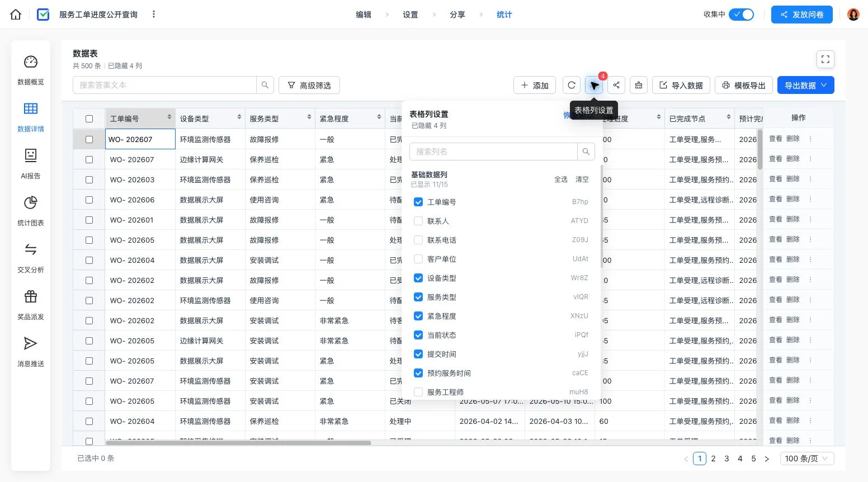Image resolution: width=868 pixels, height=482 pixels.
Task: Click 导入数据 button
Action: point(681,85)
